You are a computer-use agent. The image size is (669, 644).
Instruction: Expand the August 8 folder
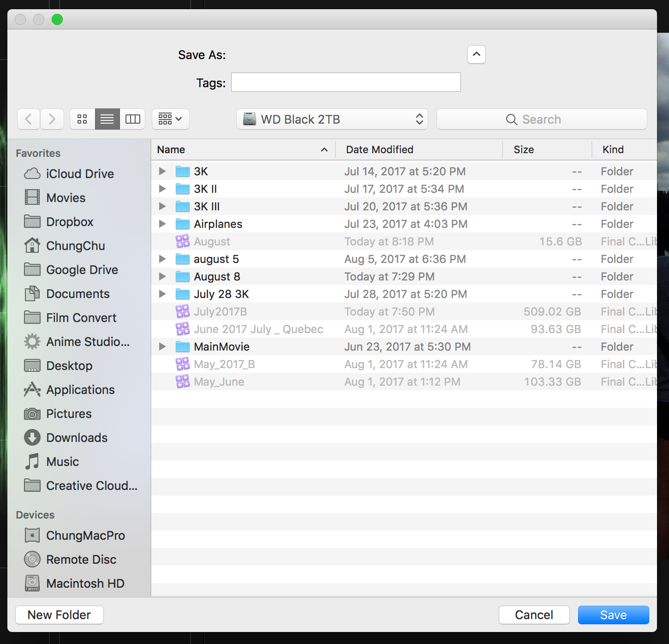pos(162,276)
